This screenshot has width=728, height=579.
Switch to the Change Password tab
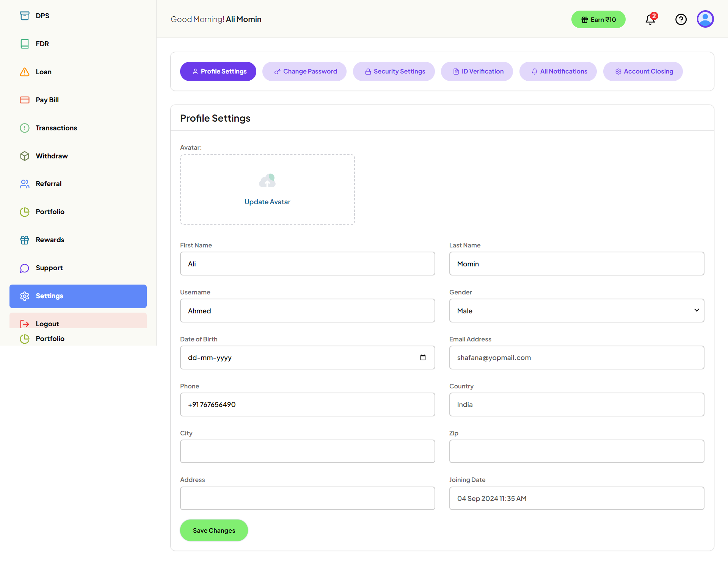point(304,71)
